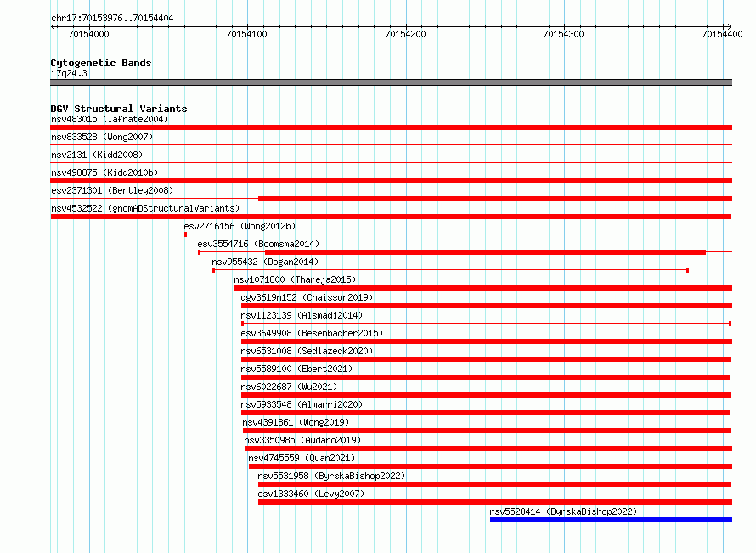Screen dimensions: 756x553
Task: Click the red bar under nsv4532522
Action: click(x=391, y=217)
